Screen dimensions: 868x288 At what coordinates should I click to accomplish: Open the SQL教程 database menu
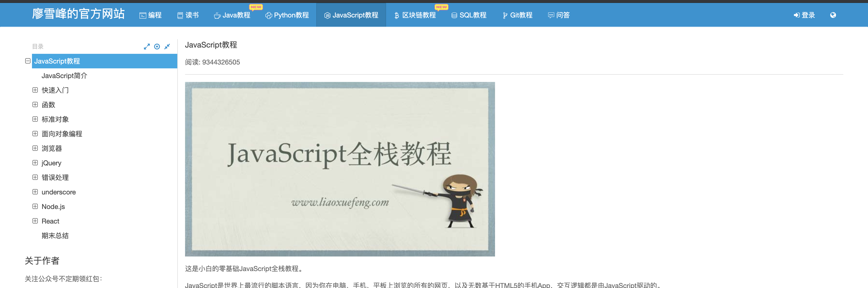coord(469,15)
